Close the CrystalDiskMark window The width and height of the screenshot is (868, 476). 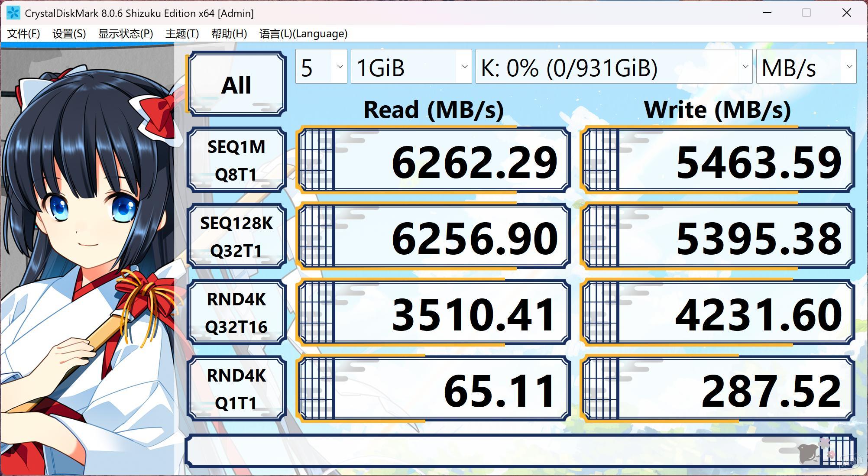click(847, 13)
